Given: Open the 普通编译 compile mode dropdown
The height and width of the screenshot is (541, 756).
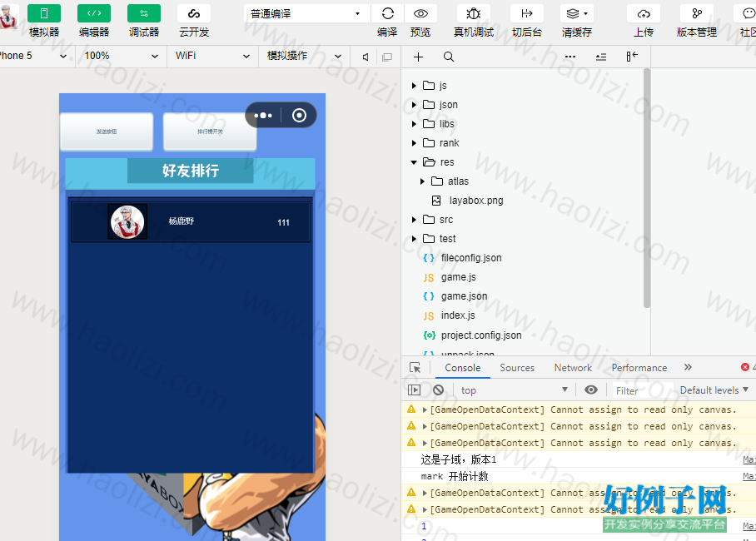Looking at the screenshot, I should 306,13.
